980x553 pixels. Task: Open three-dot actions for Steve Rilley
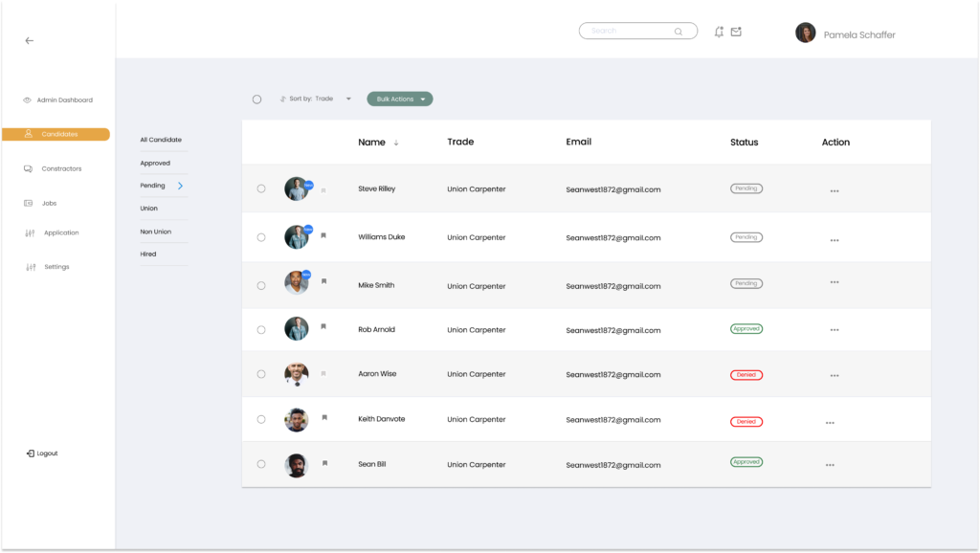point(834,191)
